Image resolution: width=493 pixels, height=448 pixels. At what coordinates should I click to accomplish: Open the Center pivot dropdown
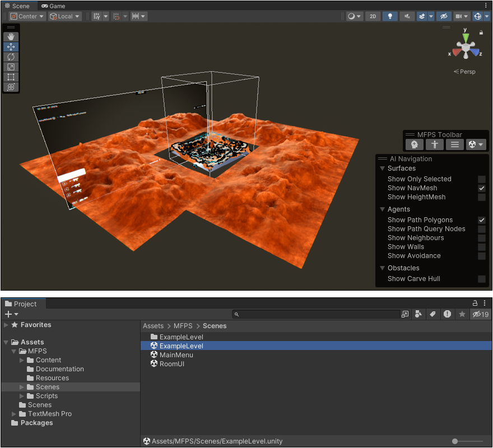click(x=27, y=16)
